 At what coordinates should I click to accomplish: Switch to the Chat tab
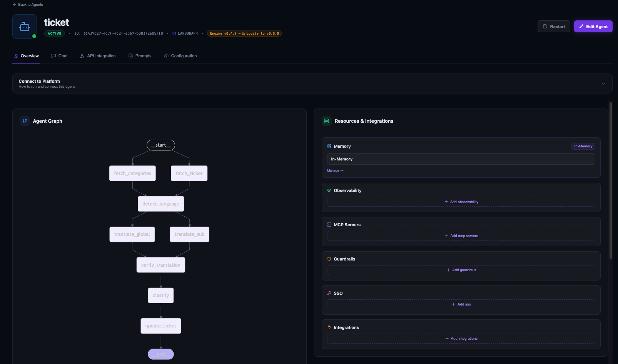click(x=59, y=56)
